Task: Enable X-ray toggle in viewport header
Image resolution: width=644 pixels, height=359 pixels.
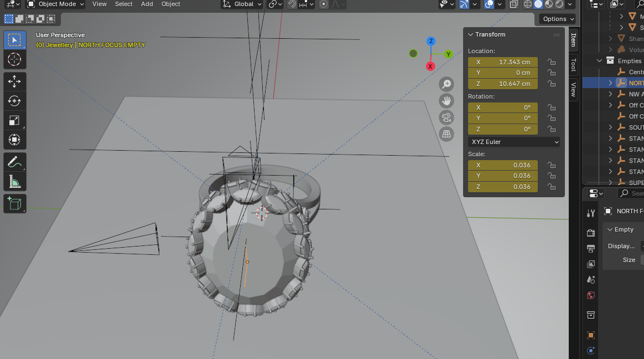Action: [x=514, y=4]
